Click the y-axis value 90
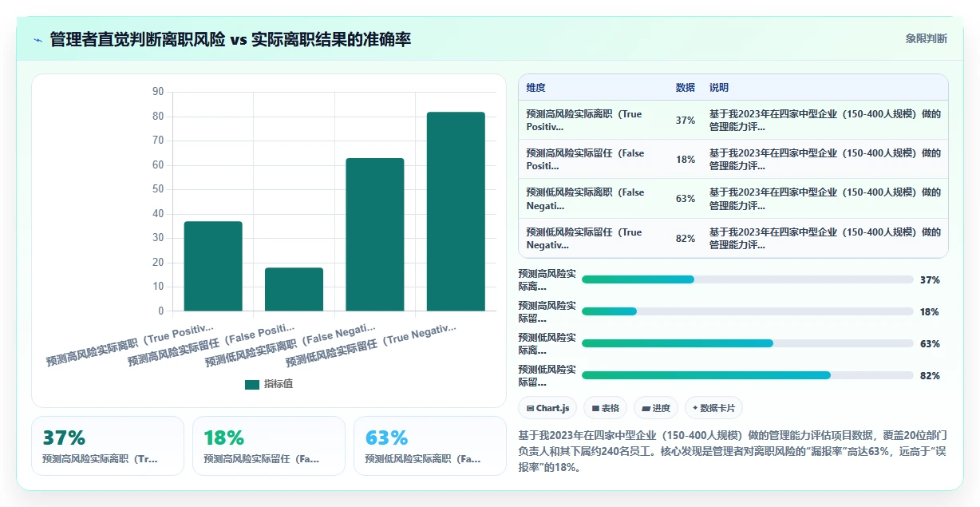Viewport: 980px width, 507px height. pyautogui.click(x=157, y=92)
